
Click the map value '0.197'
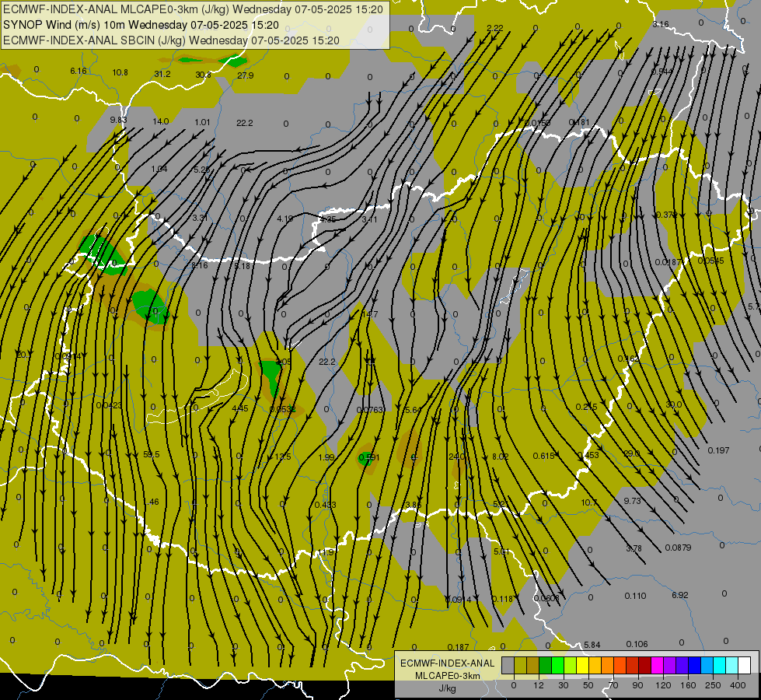coord(718,450)
